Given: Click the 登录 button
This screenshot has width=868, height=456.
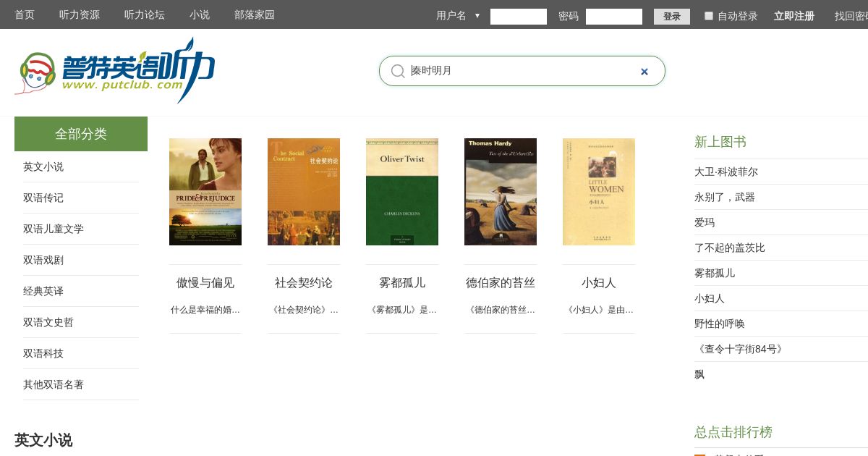Looking at the screenshot, I should click(x=672, y=17).
